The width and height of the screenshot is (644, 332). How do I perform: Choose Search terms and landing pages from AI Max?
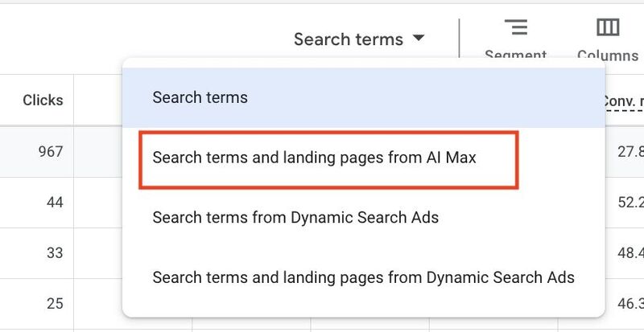pos(314,158)
